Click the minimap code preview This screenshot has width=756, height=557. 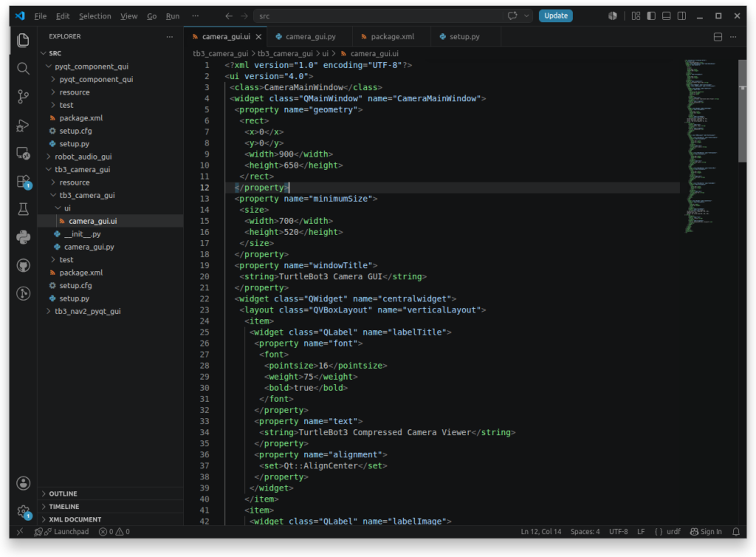704,146
